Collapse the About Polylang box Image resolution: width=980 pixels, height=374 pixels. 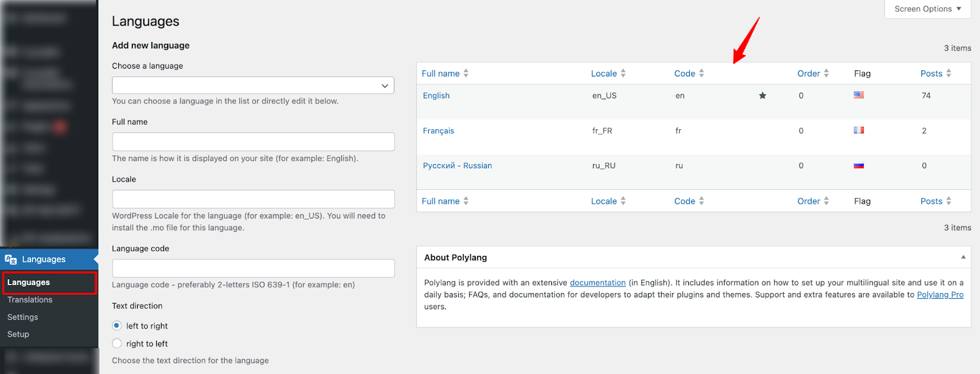pos(963,257)
